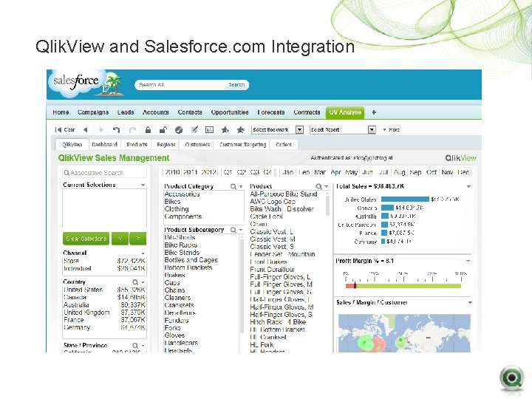Screen dimensions: 532x399
Task: Click the search magnifier in State / Province
Action: click(x=135, y=345)
